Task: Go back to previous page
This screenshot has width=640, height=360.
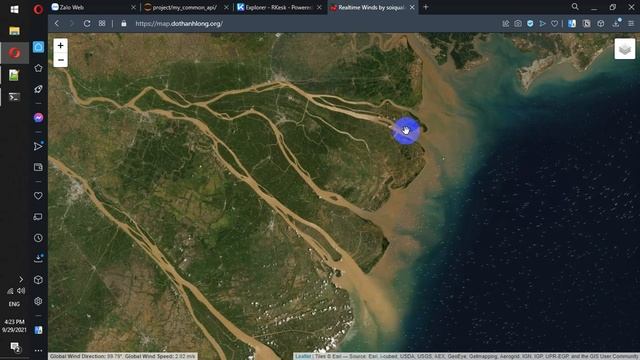Action: tap(57, 24)
